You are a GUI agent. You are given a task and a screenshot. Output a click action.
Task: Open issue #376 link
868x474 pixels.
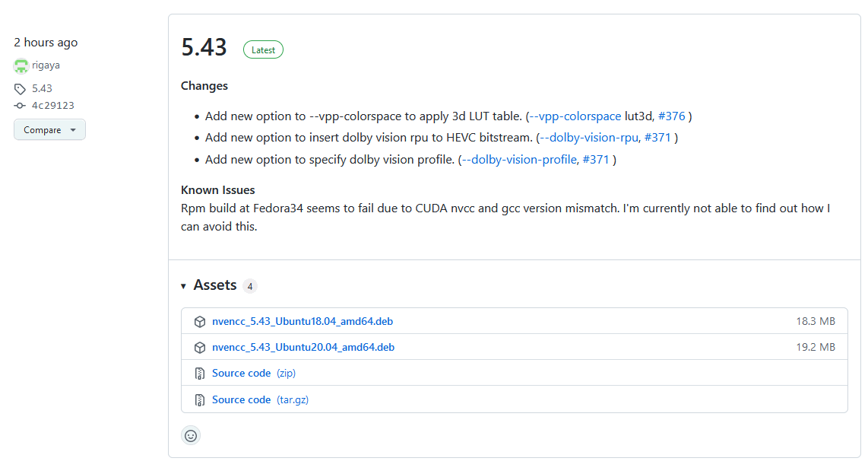click(x=671, y=116)
